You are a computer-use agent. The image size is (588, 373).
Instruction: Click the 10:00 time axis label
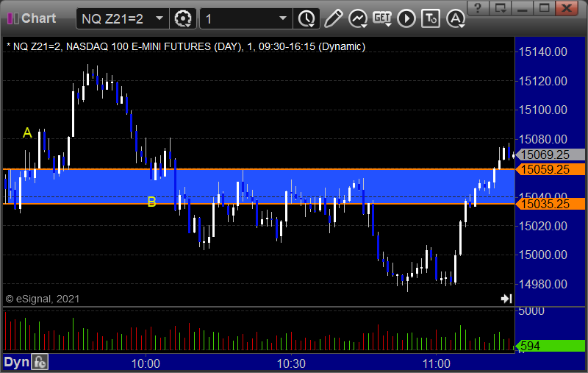[146, 363]
